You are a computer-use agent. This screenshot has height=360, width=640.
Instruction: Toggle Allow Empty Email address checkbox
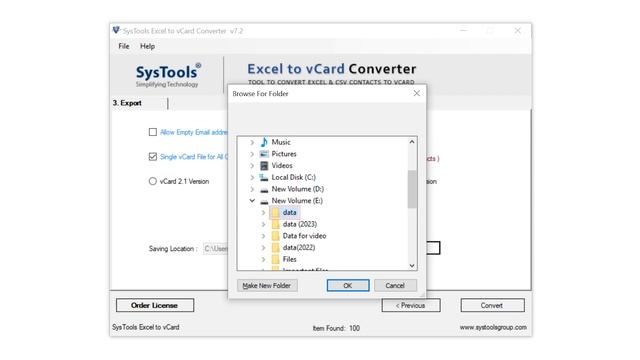[153, 132]
